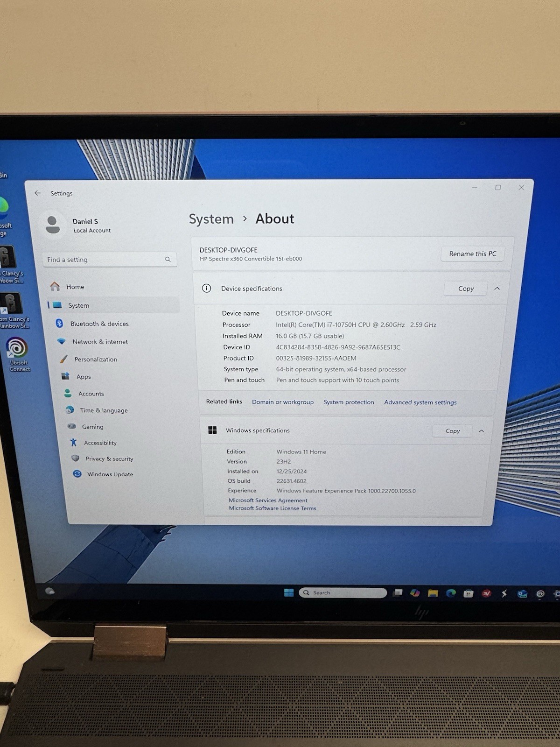This screenshot has height=747, width=560.
Task: Select the Time & language globe icon
Action: pyautogui.click(x=70, y=410)
